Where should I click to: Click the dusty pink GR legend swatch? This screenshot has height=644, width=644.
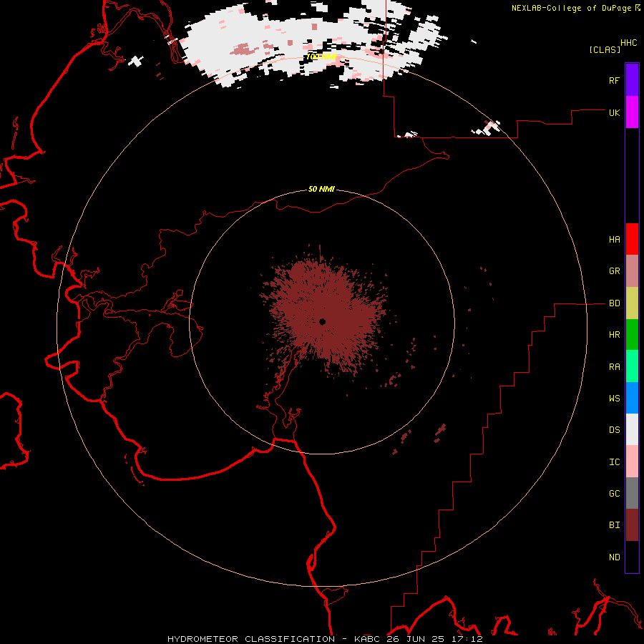point(632,271)
